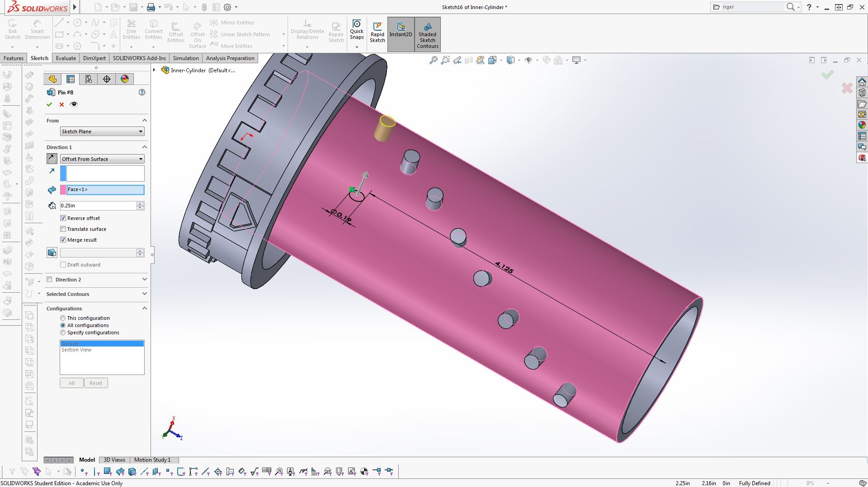Click the pink Face<1> selection swatch
This screenshot has width=868, height=487.
click(x=63, y=190)
